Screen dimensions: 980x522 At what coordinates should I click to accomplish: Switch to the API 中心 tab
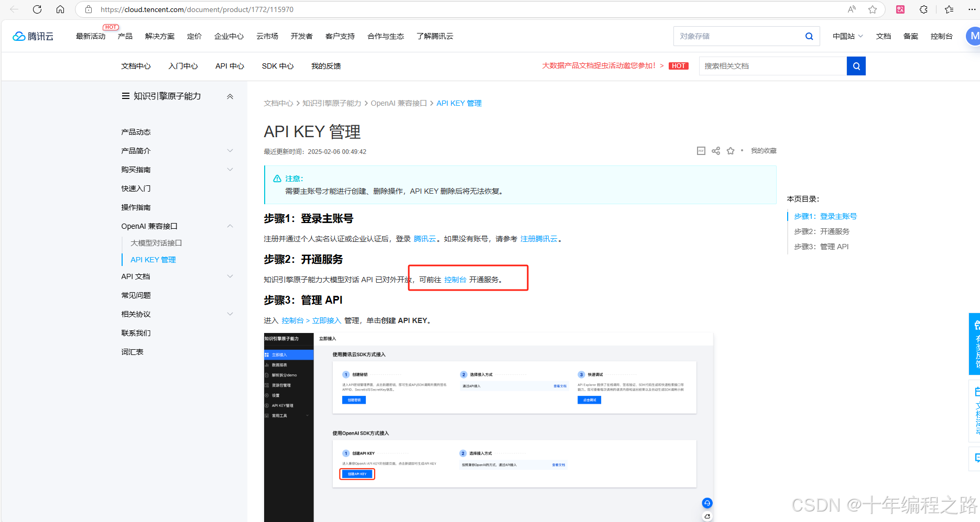tap(230, 66)
